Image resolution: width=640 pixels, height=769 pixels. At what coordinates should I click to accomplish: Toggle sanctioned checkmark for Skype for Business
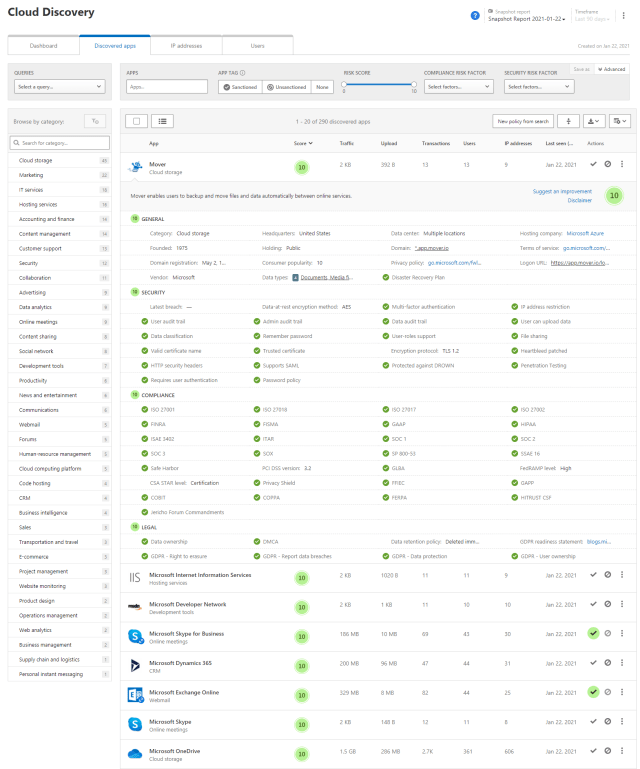593,633
